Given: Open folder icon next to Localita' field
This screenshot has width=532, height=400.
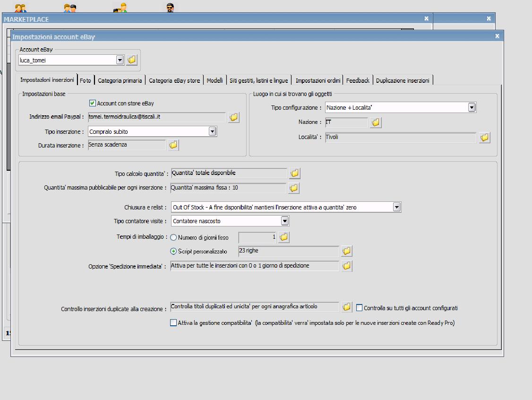Looking at the screenshot, I should 484,138.
